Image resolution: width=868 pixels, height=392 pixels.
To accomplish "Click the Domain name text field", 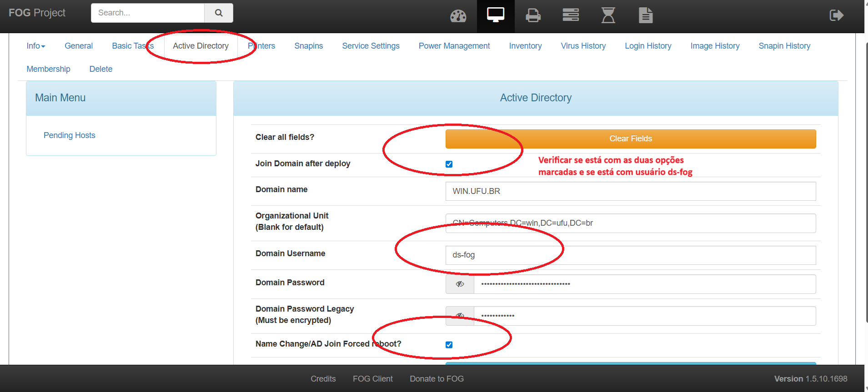I will pyautogui.click(x=630, y=191).
